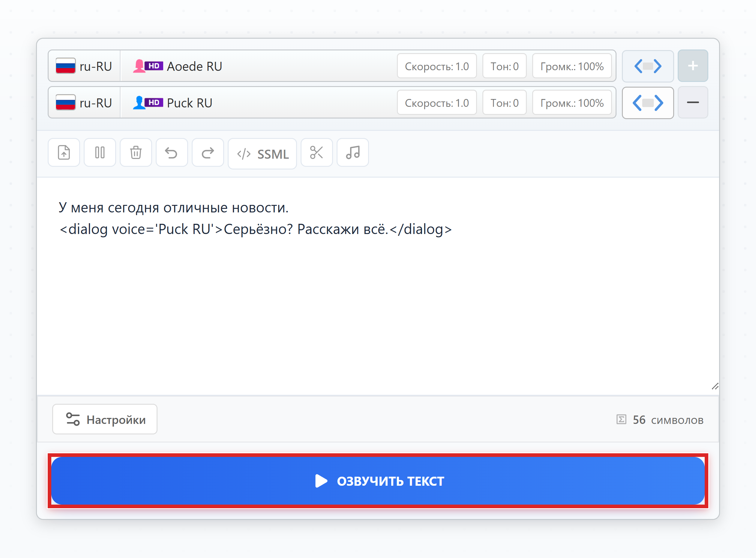The height and width of the screenshot is (558, 756).
Task: Open the Настройки settings button
Action: (x=105, y=419)
